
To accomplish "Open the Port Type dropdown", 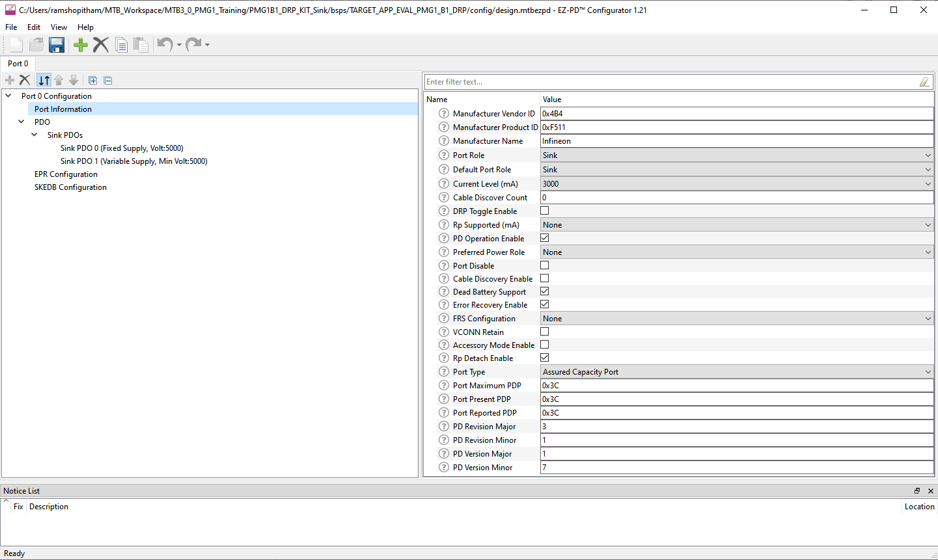I will tap(737, 371).
